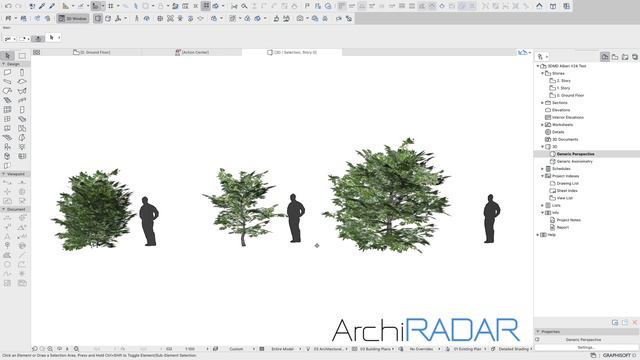Click the Measure tool icon

(x=66, y=6)
